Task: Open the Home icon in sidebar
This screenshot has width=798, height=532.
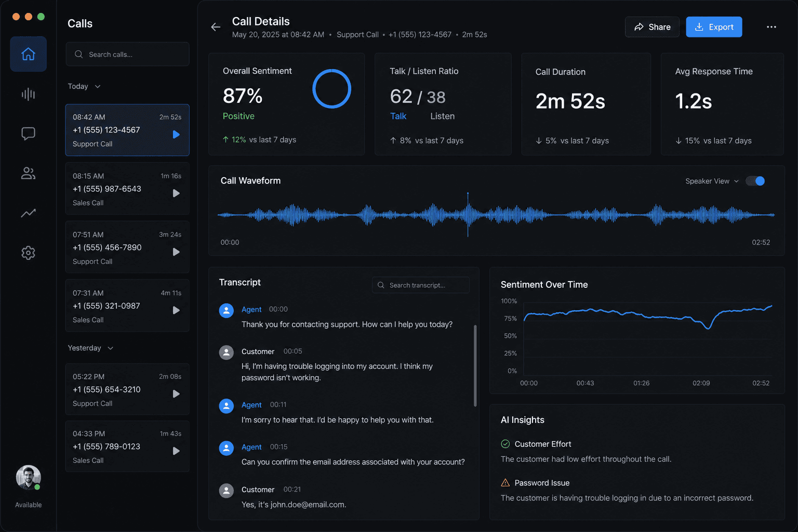Action: point(28,54)
